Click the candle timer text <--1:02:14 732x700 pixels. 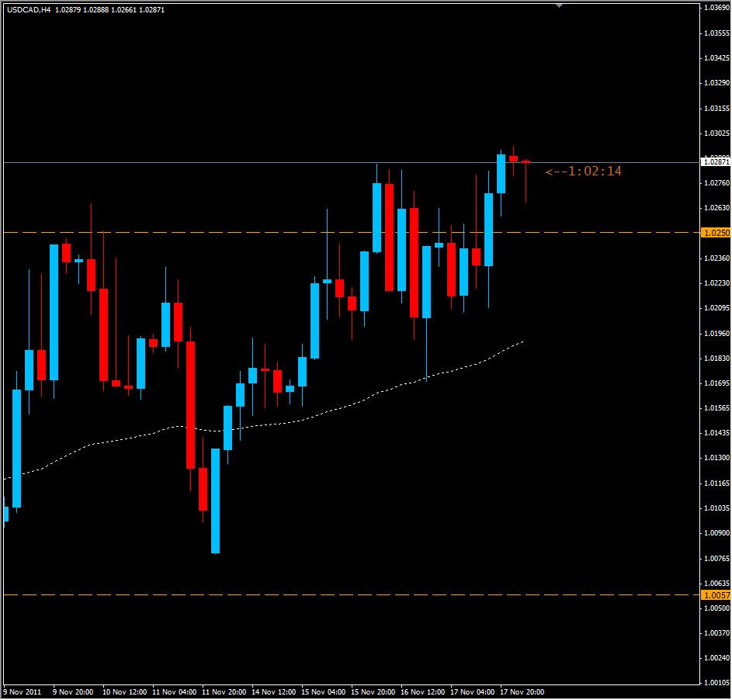pyautogui.click(x=584, y=172)
